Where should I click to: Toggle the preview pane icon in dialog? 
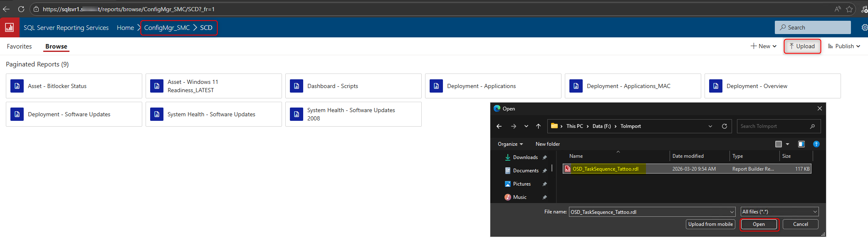coord(801,144)
